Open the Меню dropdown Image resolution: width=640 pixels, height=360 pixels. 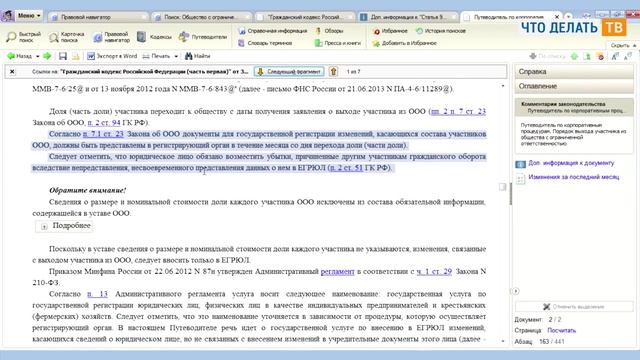(x=29, y=16)
